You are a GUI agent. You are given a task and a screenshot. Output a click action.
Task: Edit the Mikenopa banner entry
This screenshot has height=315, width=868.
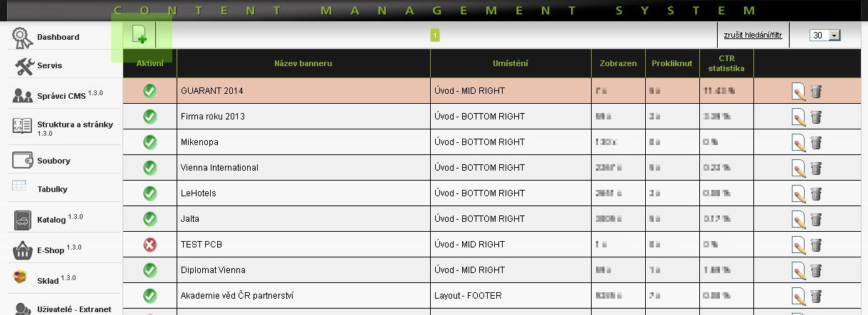point(799,142)
